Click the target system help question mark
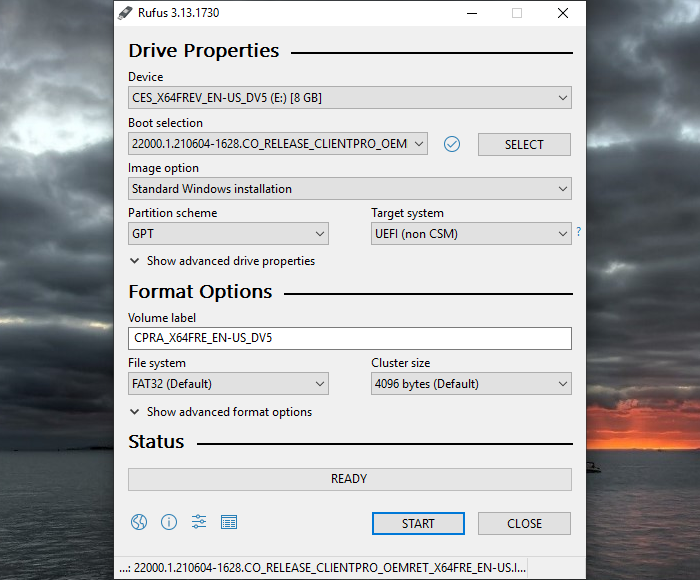Screen dimensions: 700x580 tap(579, 231)
